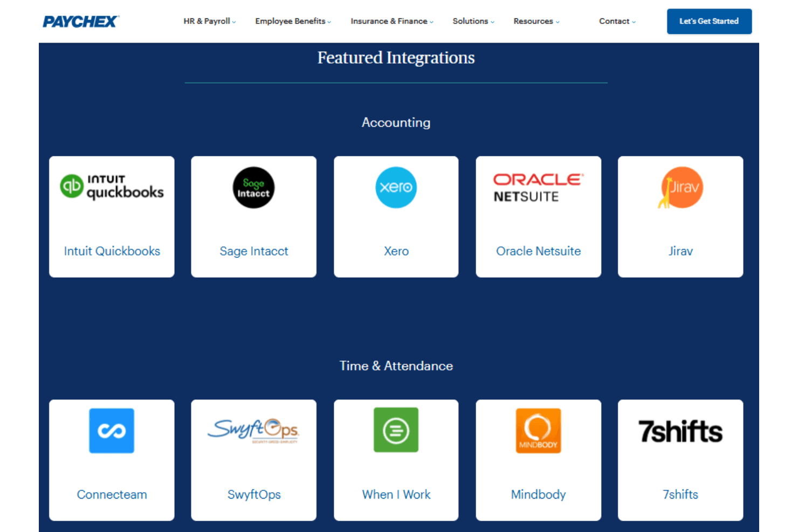The image size is (798, 532).
Task: Follow the SwyftOps text link
Action: (254, 495)
